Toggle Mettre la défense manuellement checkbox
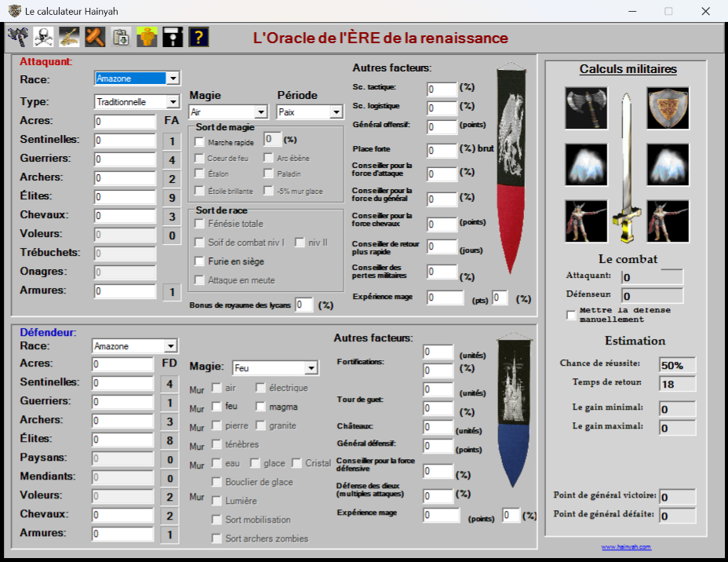The height and width of the screenshot is (562, 728). click(571, 316)
